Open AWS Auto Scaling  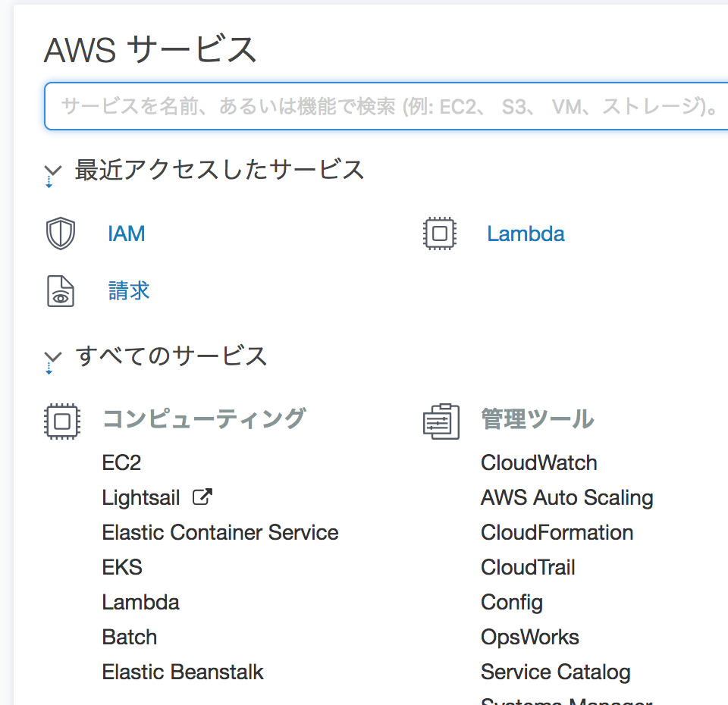(x=567, y=497)
